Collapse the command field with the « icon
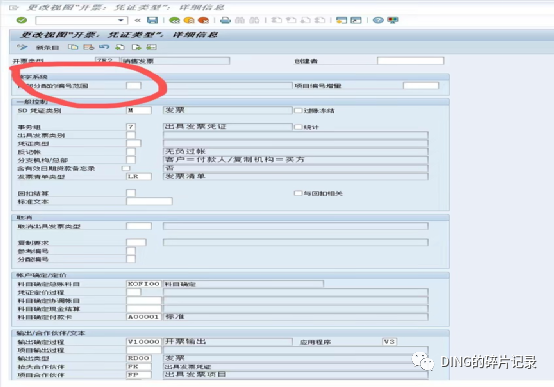This screenshot has height=387, width=554. tap(137, 20)
